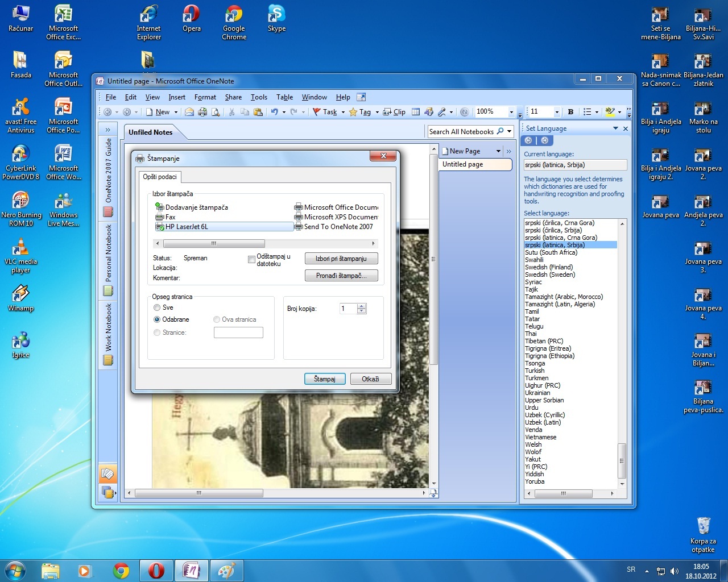
Task: Click the Clip screen clipping tool
Action: click(394, 112)
